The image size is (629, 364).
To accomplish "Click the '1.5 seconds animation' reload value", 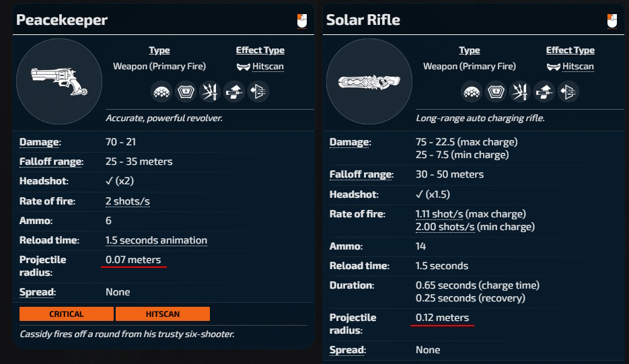I will (x=157, y=240).
